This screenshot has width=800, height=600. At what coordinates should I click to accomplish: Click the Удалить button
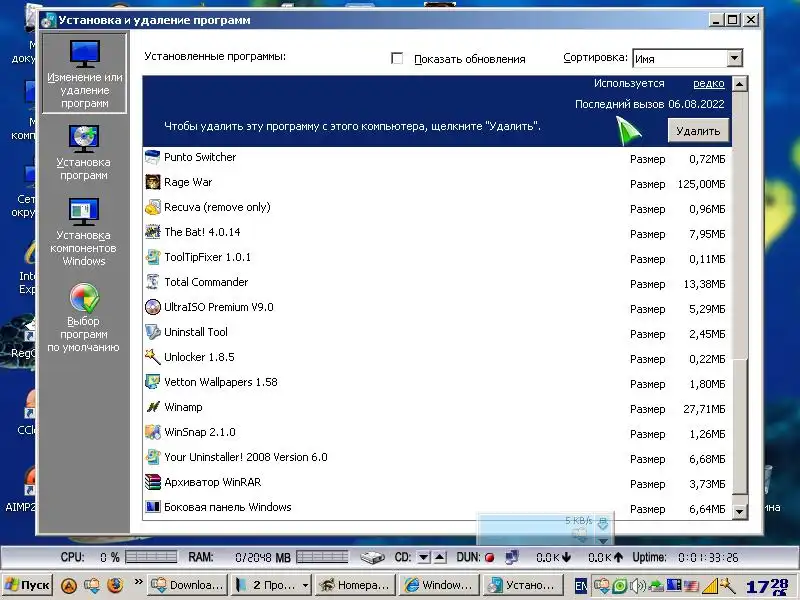point(698,131)
